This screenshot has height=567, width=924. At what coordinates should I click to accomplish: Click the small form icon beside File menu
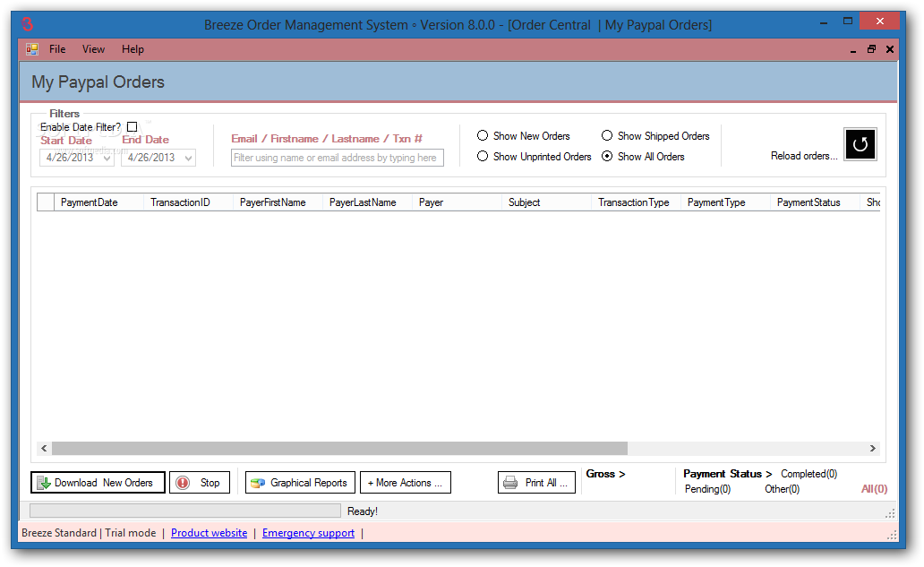(x=32, y=49)
